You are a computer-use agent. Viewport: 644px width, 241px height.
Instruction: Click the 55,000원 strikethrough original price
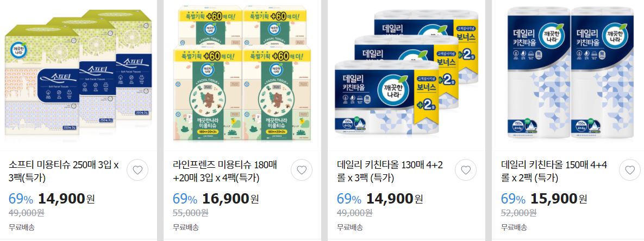[190, 213]
